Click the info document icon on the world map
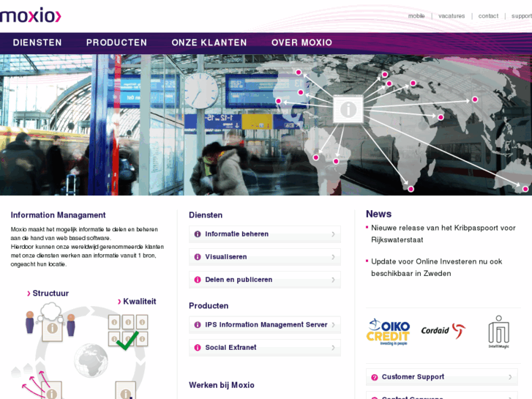 (x=348, y=109)
